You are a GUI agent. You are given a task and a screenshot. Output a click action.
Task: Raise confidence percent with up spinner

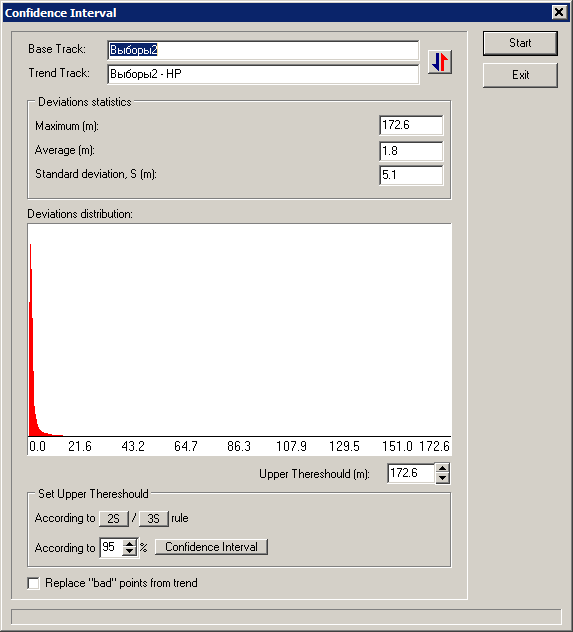129,543
